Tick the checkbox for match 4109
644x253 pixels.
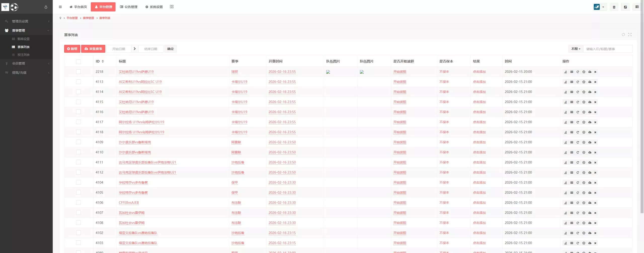click(78, 142)
